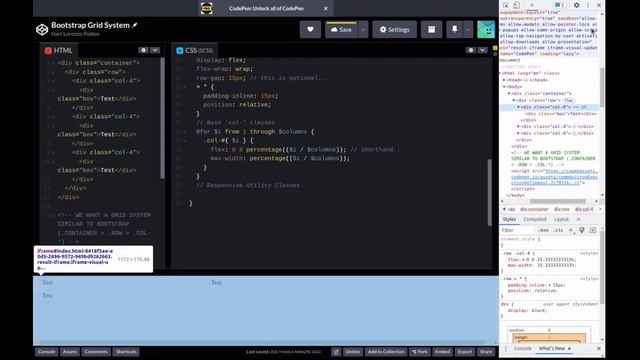Screen dimensions: 640x360
Task: Expand the pin dropdown arrow
Action: click(x=468, y=29)
